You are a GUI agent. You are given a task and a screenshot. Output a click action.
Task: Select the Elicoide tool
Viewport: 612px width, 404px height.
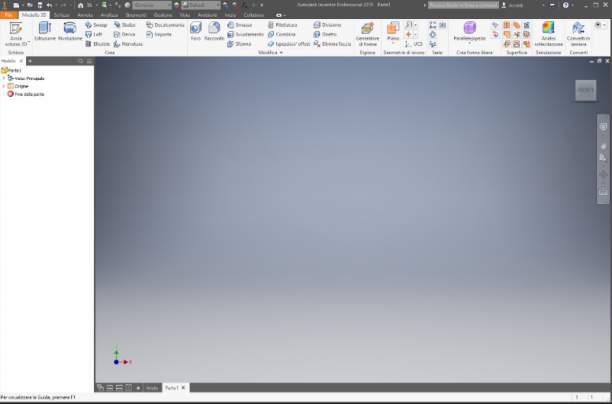(98, 44)
